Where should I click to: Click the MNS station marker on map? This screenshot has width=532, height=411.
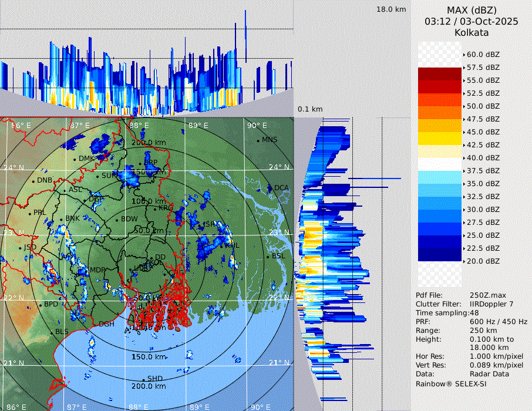click(x=258, y=140)
